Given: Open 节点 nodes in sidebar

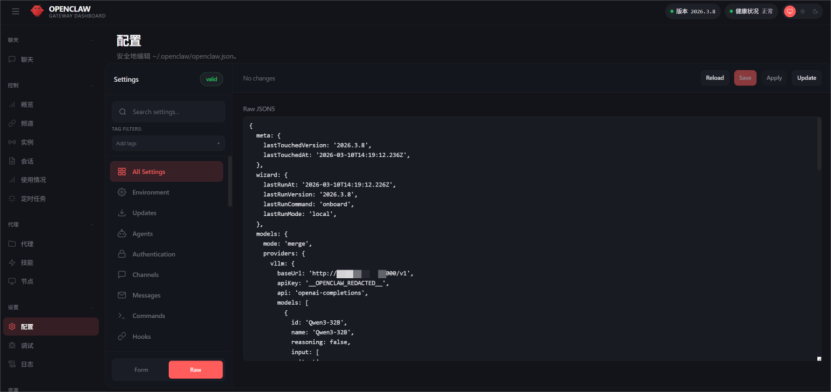Looking at the screenshot, I should [x=51, y=281].
